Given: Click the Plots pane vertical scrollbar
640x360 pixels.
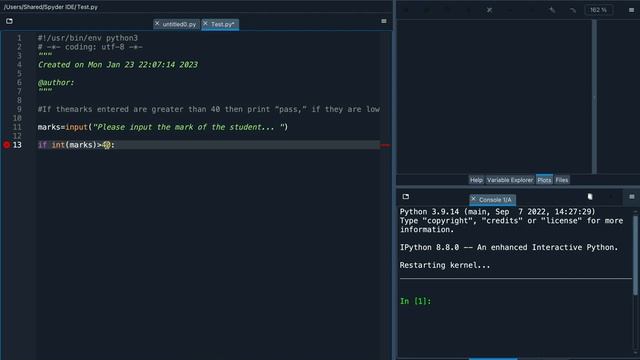Looking at the screenshot, I should pos(594,96).
